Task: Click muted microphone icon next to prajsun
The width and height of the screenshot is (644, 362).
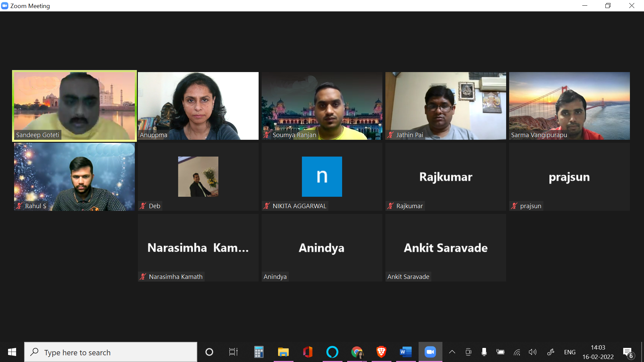Action: click(514, 206)
